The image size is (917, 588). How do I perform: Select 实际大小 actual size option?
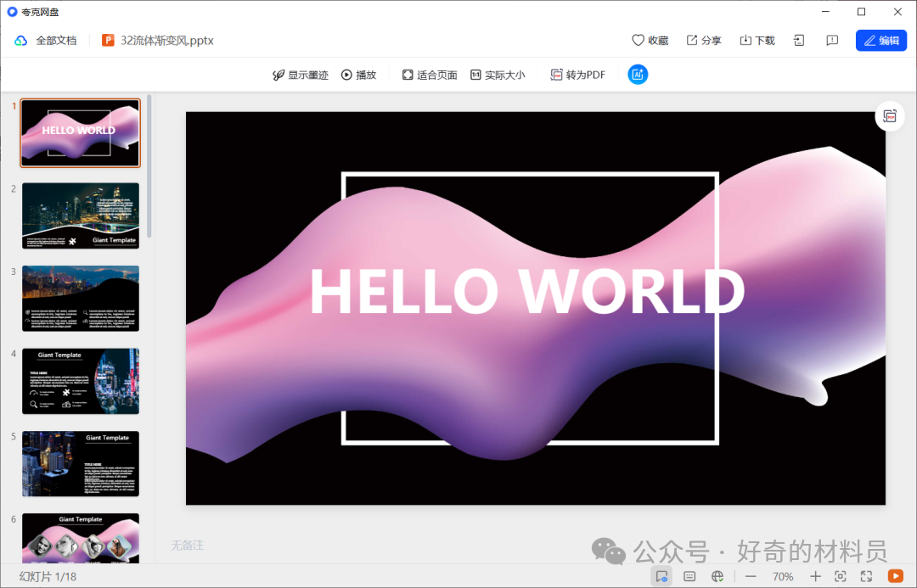(x=498, y=75)
